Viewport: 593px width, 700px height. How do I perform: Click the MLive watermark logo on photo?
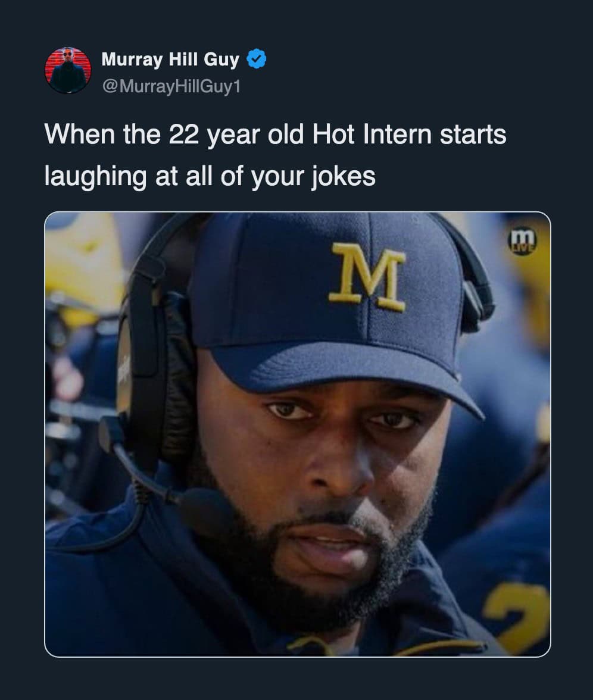pyautogui.click(x=522, y=241)
